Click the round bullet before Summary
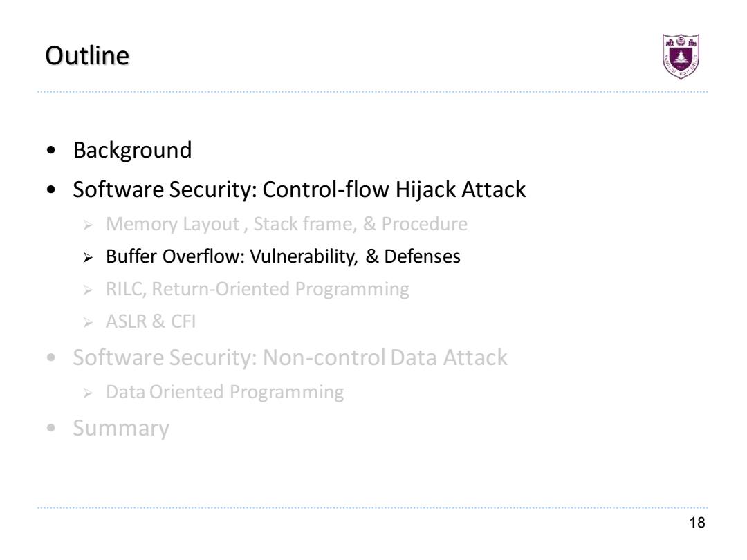The image size is (747, 560). click(x=51, y=428)
